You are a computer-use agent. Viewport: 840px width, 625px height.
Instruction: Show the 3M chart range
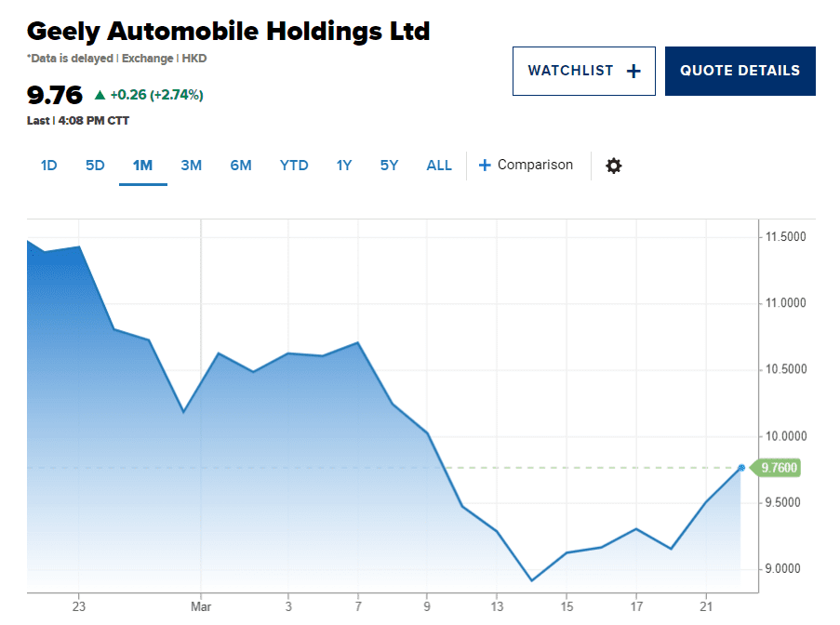(x=191, y=166)
